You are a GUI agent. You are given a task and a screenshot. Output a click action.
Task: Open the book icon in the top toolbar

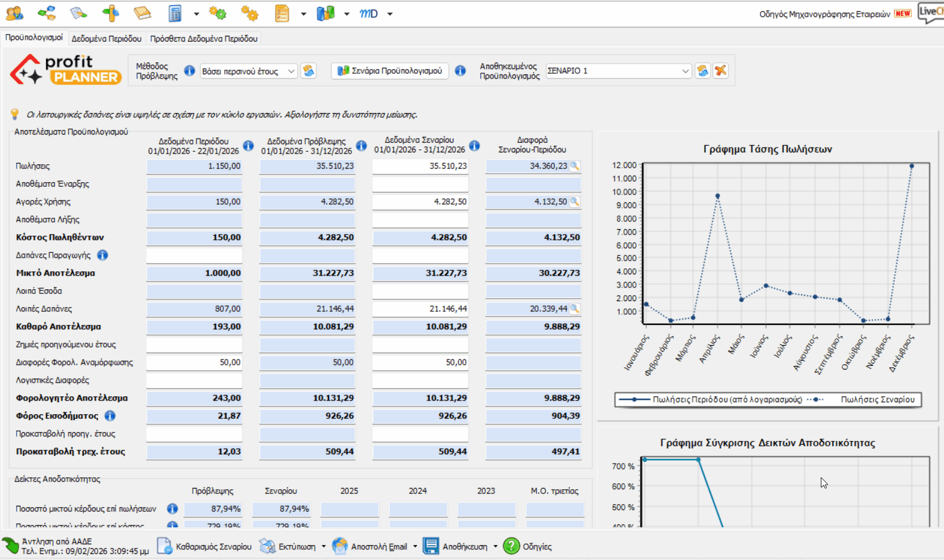point(142,13)
